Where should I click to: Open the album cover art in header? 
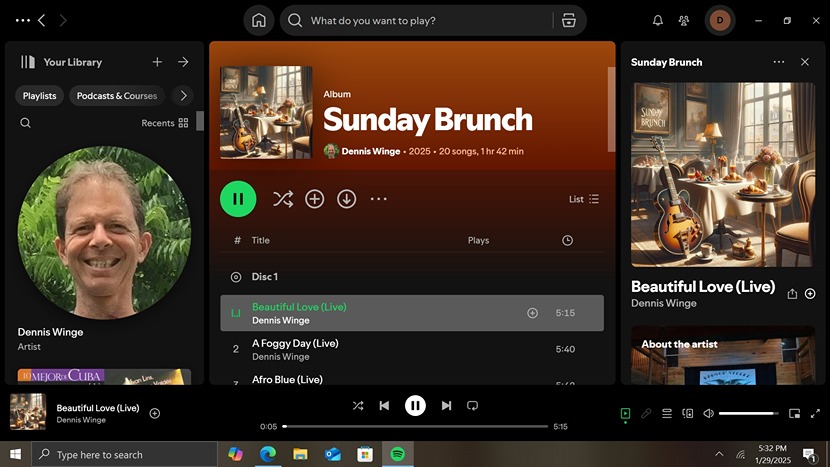tap(266, 112)
